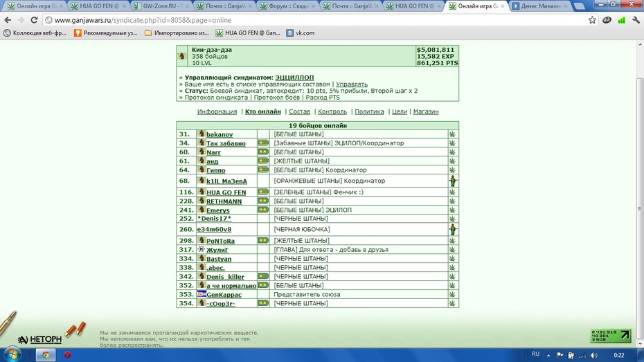
Task: Open the Цели section
Action: click(400, 111)
